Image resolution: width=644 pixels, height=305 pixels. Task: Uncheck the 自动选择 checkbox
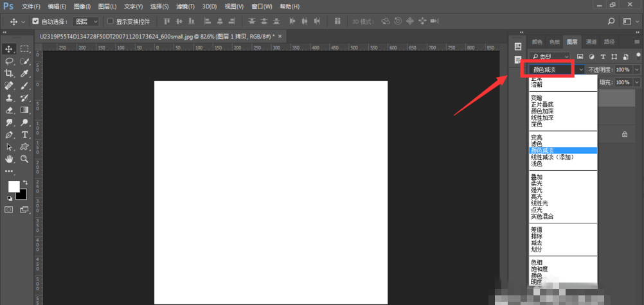point(35,21)
